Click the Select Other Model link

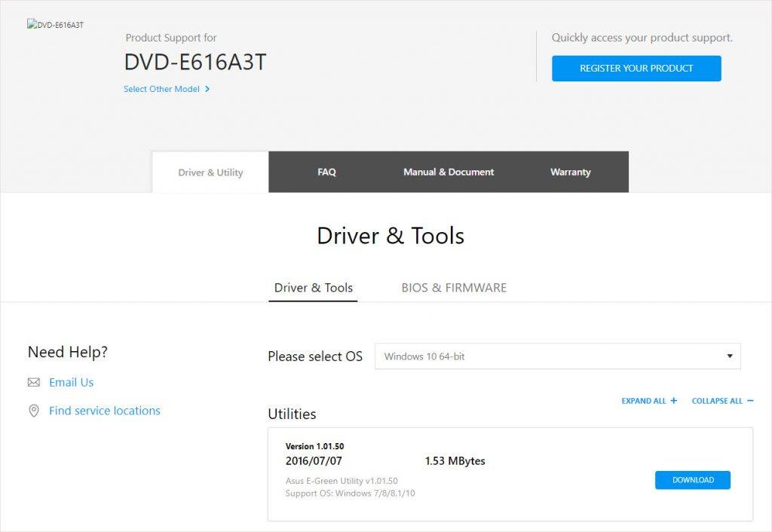[x=161, y=88]
